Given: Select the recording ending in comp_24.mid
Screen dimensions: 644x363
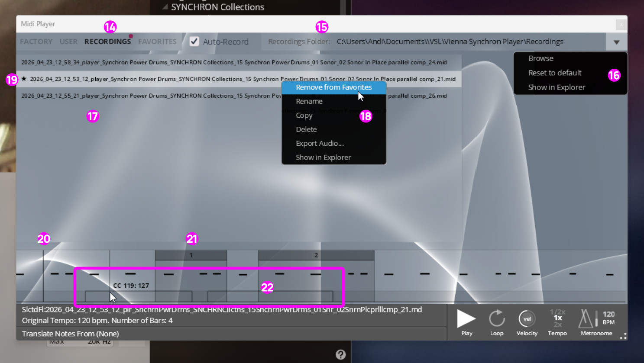Looking at the screenshot, I should coord(234,62).
